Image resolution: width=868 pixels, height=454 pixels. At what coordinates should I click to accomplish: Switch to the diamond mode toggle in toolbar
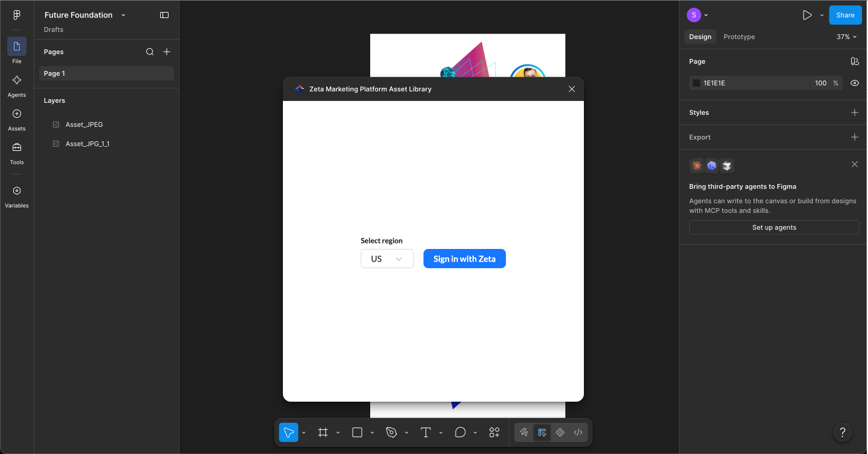click(x=560, y=432)
